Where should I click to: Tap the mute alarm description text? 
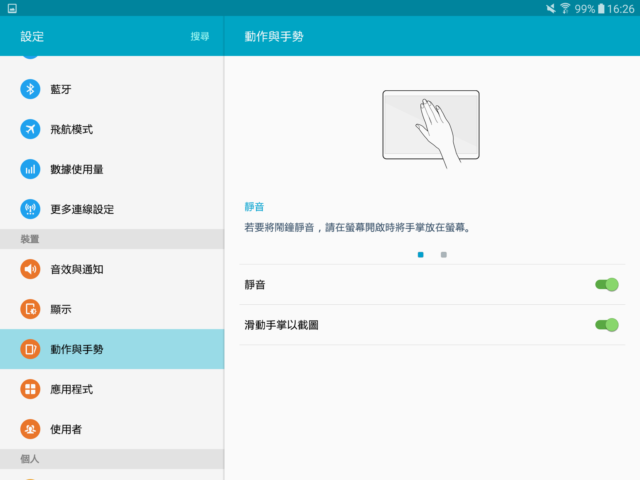click(357, 227)
